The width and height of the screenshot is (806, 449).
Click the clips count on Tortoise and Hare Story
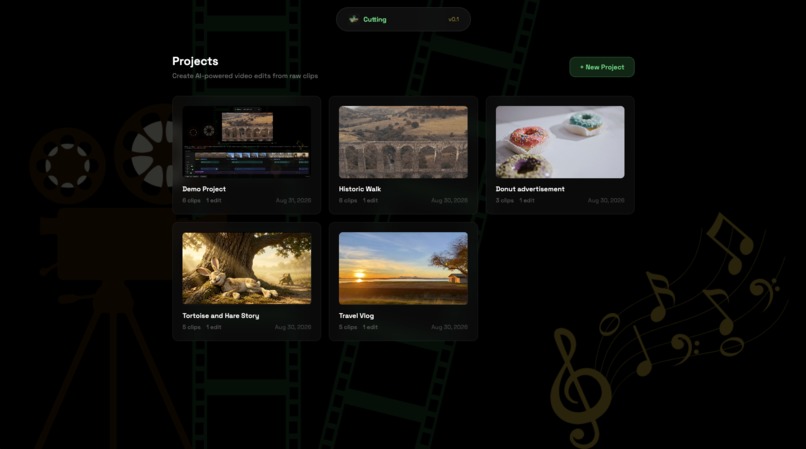[191, 327]
